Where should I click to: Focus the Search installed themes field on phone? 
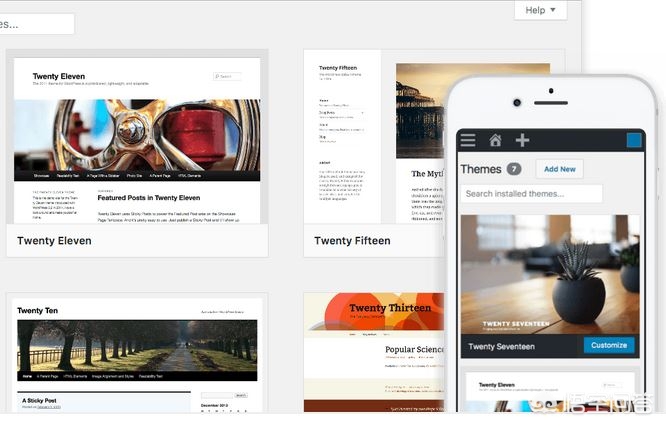click(x=531, y=194)
